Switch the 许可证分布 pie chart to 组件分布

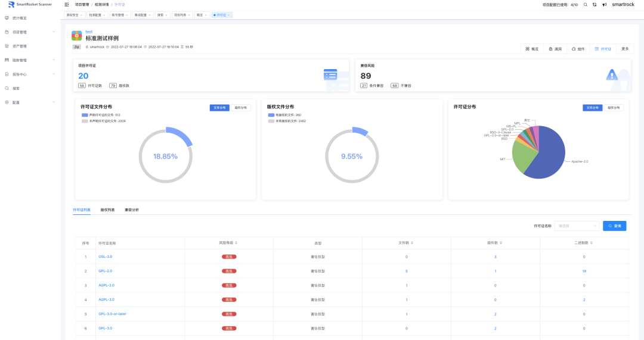click(x=614, y=108)
